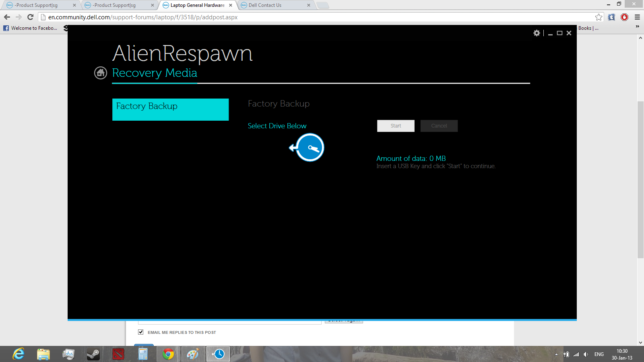644x362 pixels.
Task: Open Calculator from the taskbar
Action: 143,354
